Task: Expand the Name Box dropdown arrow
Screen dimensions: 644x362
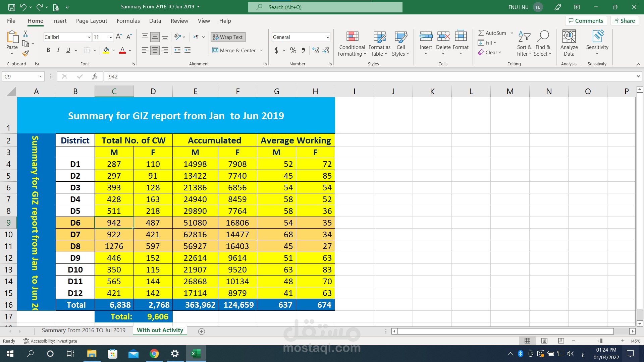Action: [x=40, y=76]
